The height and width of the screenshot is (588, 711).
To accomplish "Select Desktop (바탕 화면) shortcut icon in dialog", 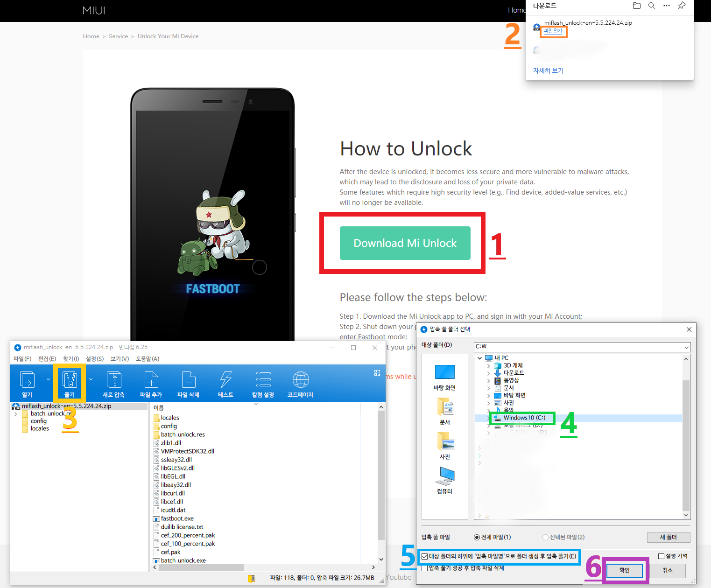I will point(445,372).
